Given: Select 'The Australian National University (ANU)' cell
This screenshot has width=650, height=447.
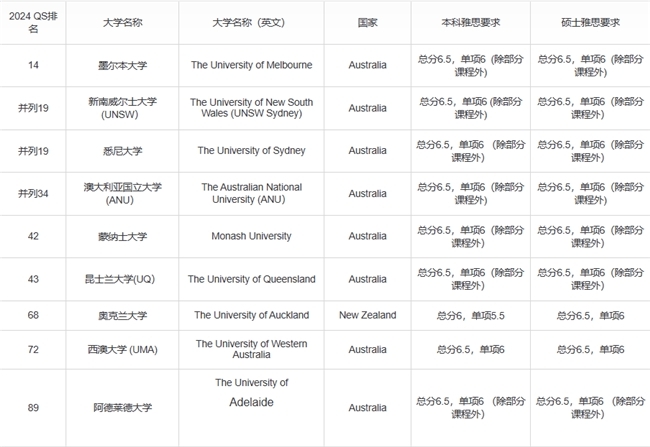Looking at the screenshot, I should coord(251,194).
